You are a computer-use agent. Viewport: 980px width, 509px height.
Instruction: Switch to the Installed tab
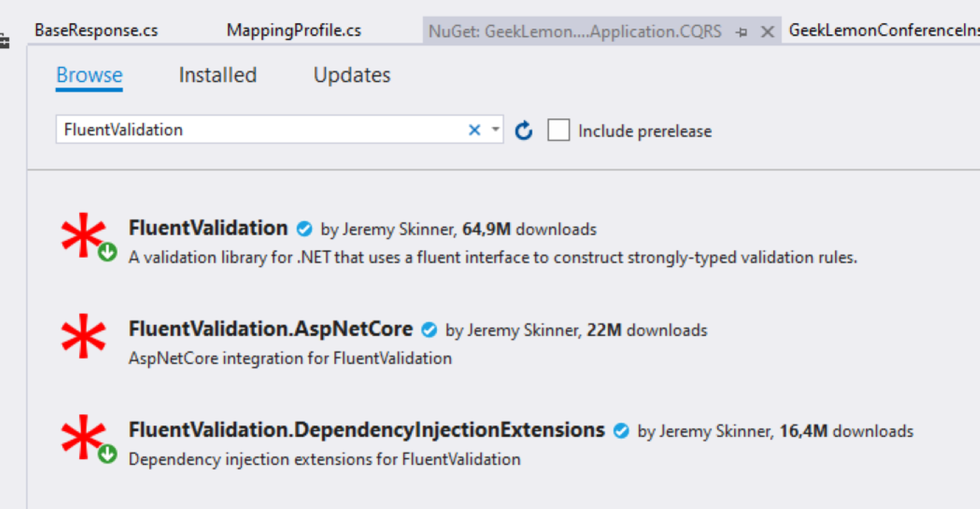(218, 75)
